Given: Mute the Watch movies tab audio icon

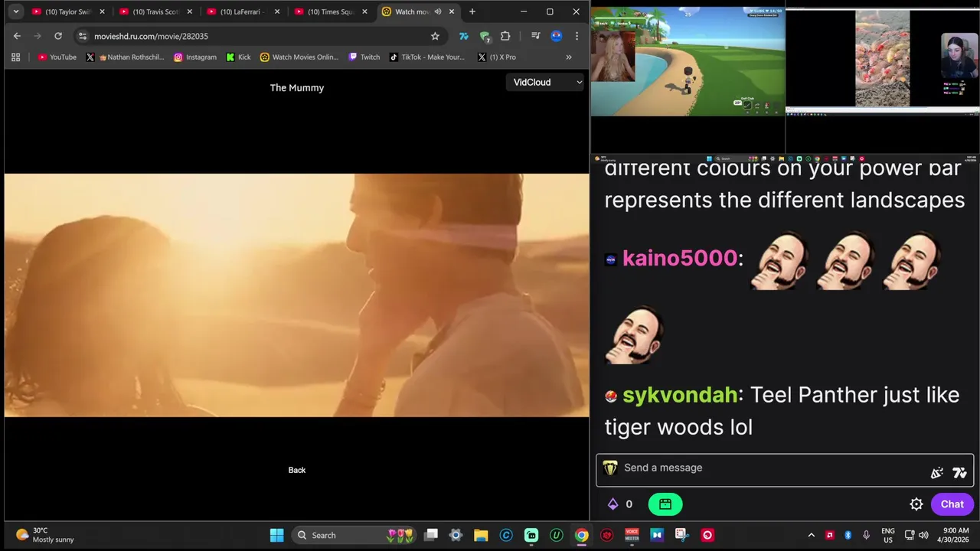Looking at the screenshot, I should pos(438,11).
